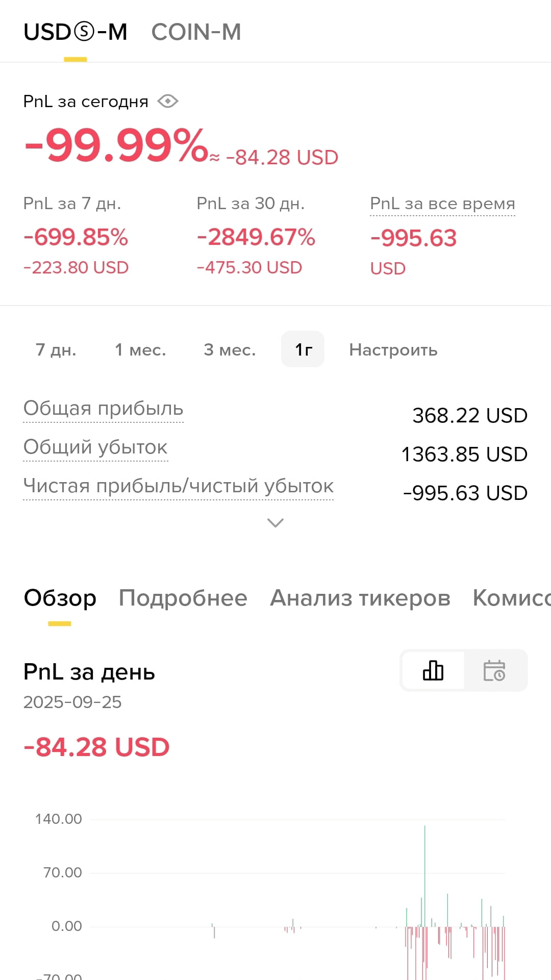
Task: Select the 1г period
Action: pyautogui.click(x=303, y=349)
